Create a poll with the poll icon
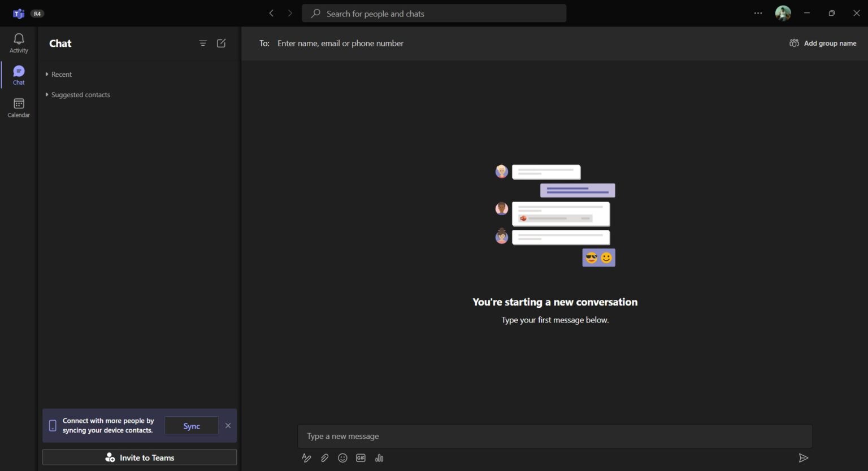 pos(379,458)
